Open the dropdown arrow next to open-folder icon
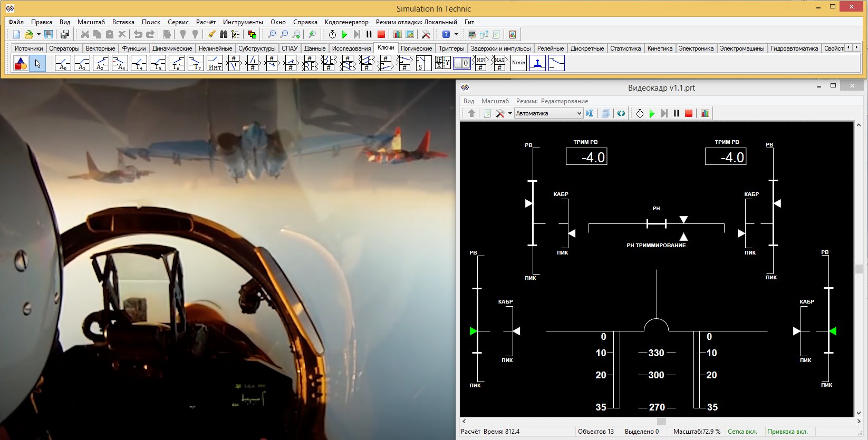 pyautogui.click(x=38, y=34)
